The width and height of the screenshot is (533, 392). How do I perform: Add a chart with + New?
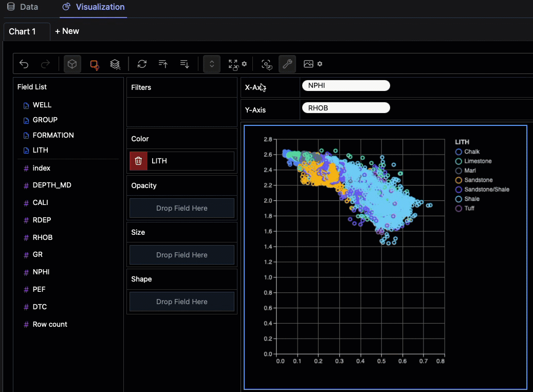tap(67, 31)
